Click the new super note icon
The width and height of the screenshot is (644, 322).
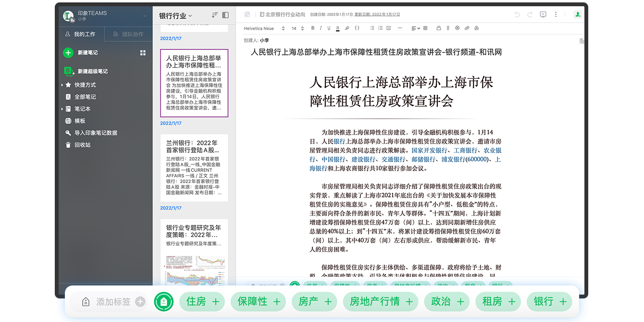[69, 71]
